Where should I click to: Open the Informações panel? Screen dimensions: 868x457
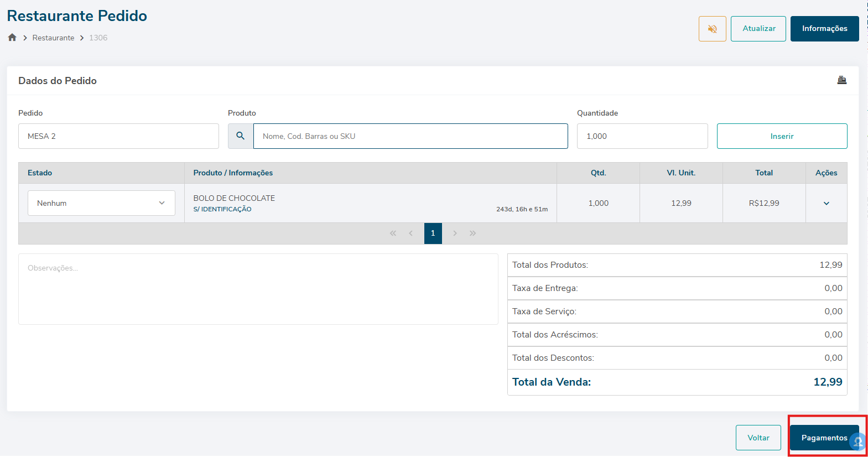824,29
